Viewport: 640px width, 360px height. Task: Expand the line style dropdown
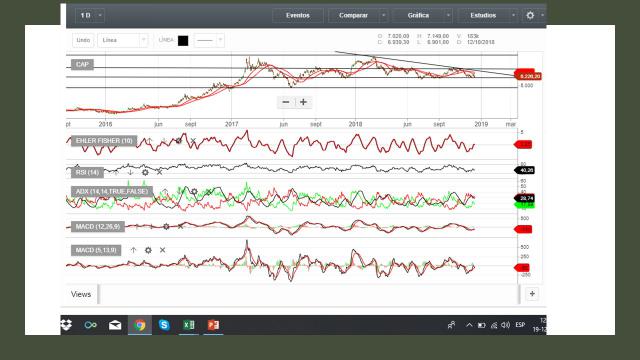coord(209,40)
